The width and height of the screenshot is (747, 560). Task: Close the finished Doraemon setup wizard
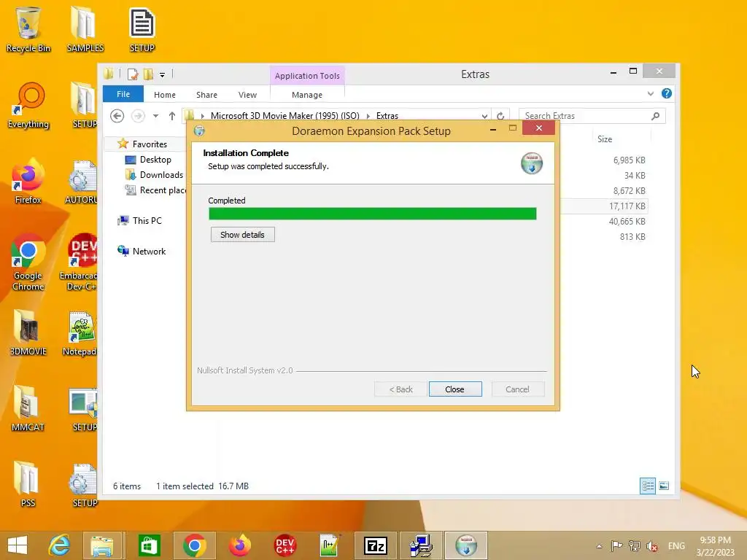tap(455, 389)
